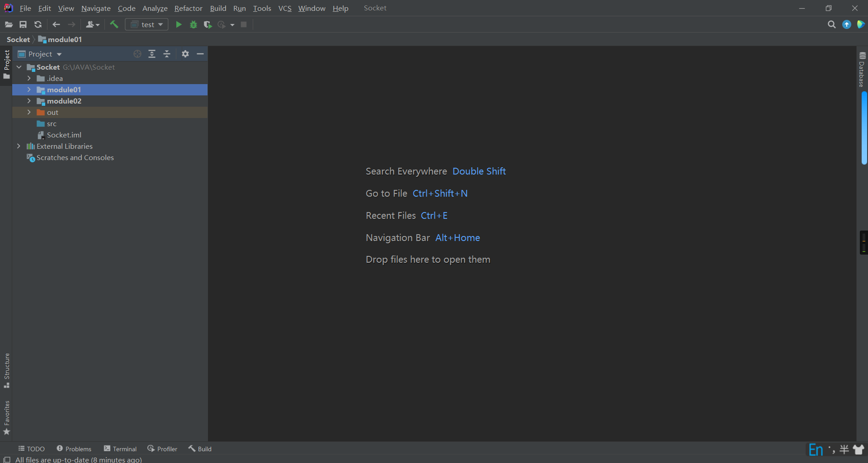Open the Profiler tool window
Screen dimensions: 868x463
[162, 449]
